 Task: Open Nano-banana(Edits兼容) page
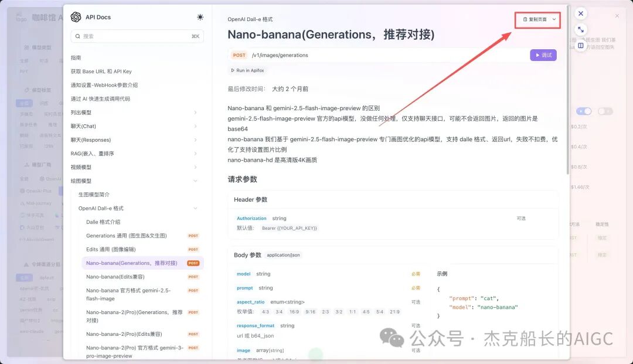115,277
